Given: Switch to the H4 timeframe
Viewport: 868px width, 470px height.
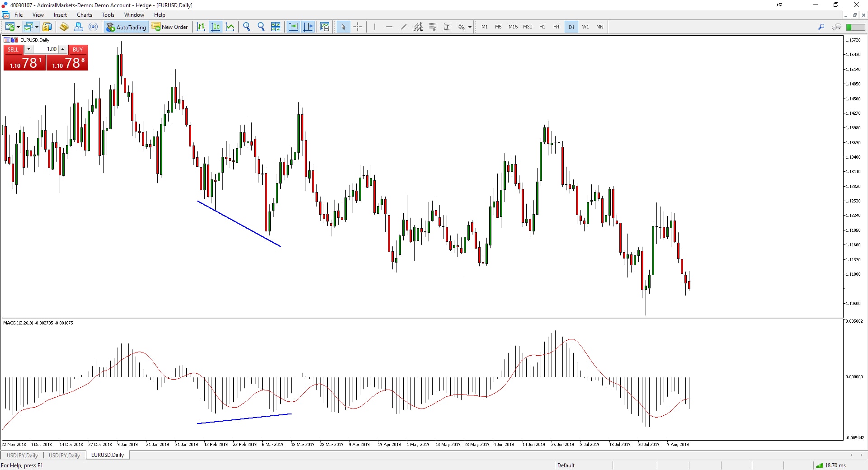Looking at the screenshot, I should point(557,27).
